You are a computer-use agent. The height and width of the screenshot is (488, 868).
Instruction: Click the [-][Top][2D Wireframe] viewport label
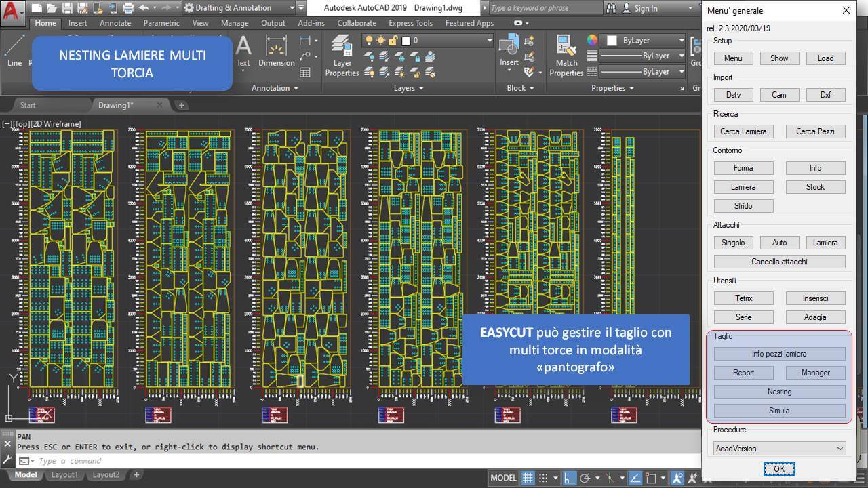41,124
